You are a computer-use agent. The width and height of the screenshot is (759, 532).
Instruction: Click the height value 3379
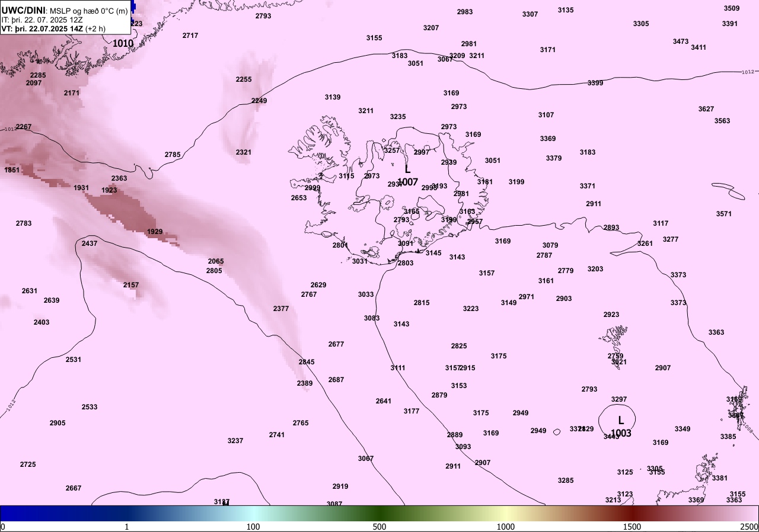(554, 158)
